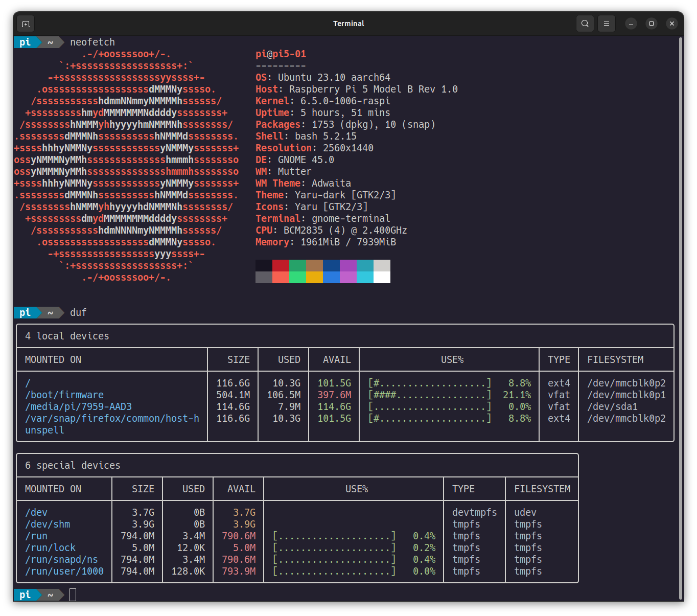Screen dimensions: 697x616
Task: Click the Shell bash 5.2.15 line
Action: [x=306, y=136]
